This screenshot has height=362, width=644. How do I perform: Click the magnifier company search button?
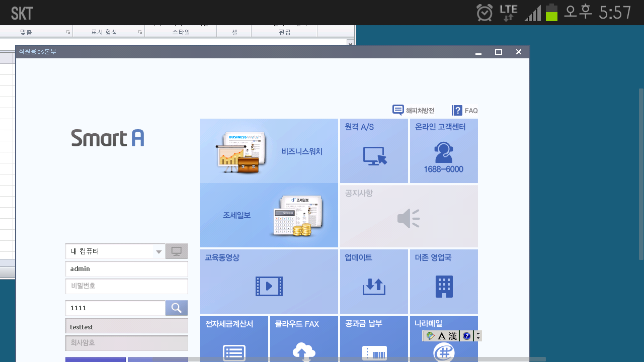point(177,308)
